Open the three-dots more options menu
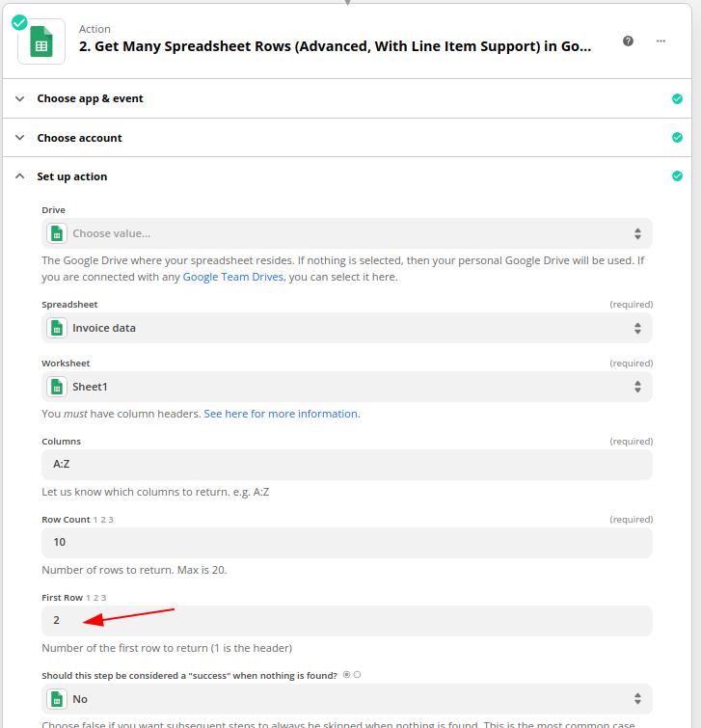 (661, 40)
